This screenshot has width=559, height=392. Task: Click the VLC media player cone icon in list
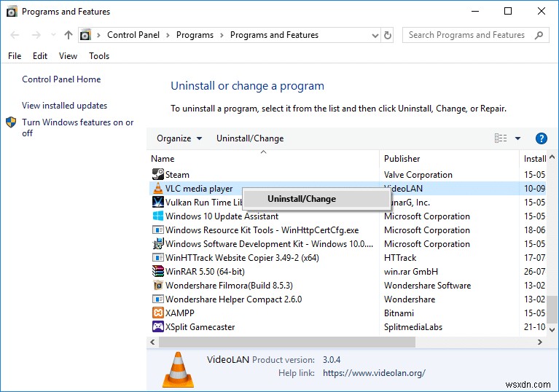[x=157, y=188]
